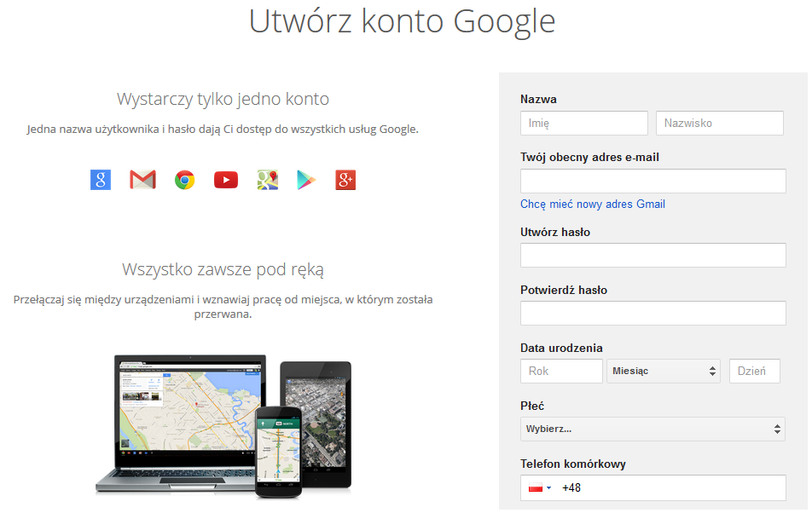Click the laptop showing Google Maps image
Screen dimensions: 812x513
(x=181, y=423)
